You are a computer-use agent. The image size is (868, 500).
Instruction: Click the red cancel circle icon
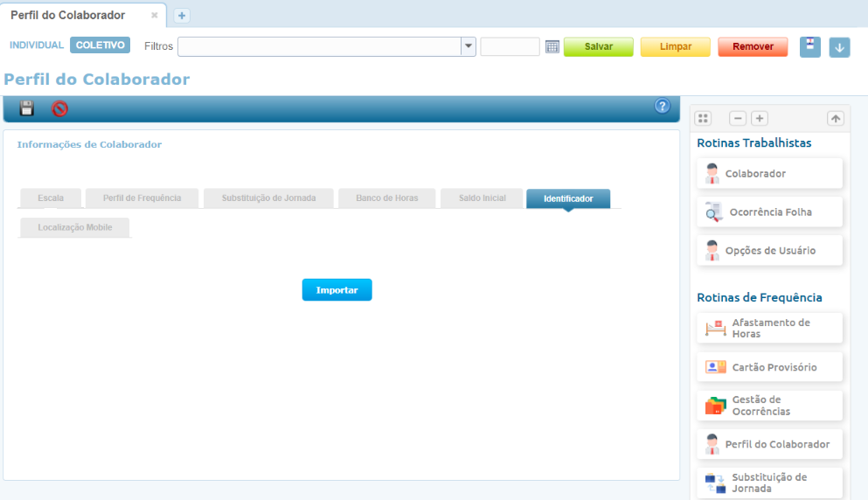(59, 108)
